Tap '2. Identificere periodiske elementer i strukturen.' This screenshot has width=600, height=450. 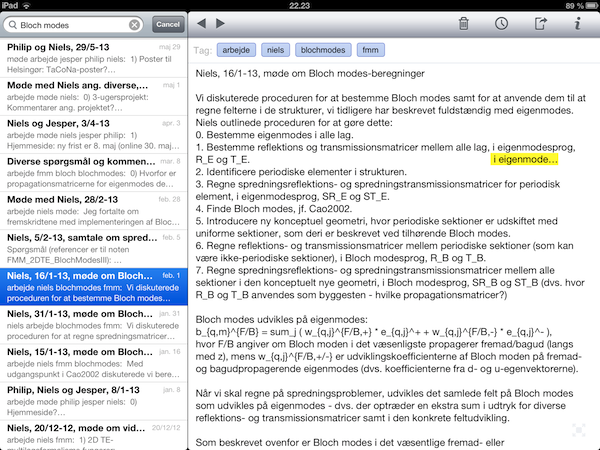coord(301,172)
